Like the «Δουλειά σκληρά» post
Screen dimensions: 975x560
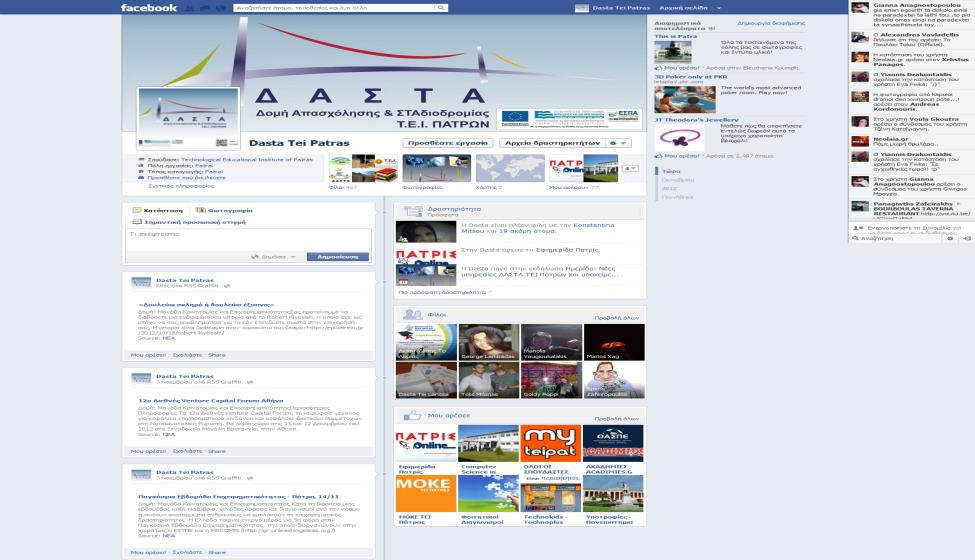[148, 355]
